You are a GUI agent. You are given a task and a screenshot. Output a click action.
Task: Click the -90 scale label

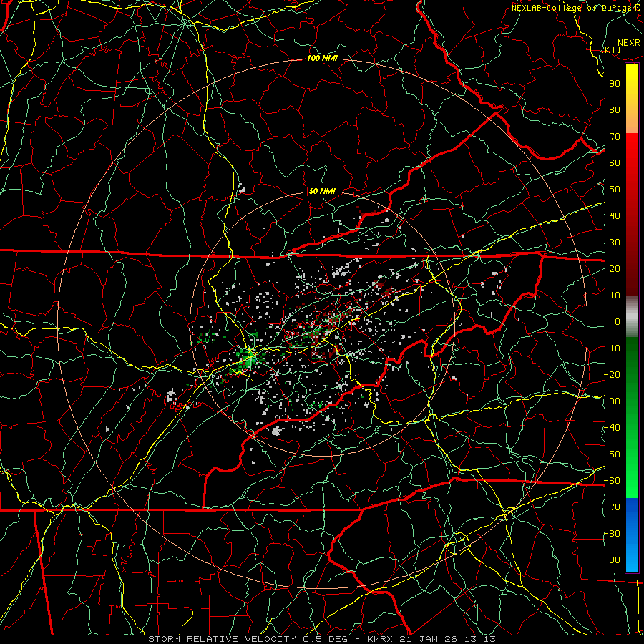pos(612,560)
